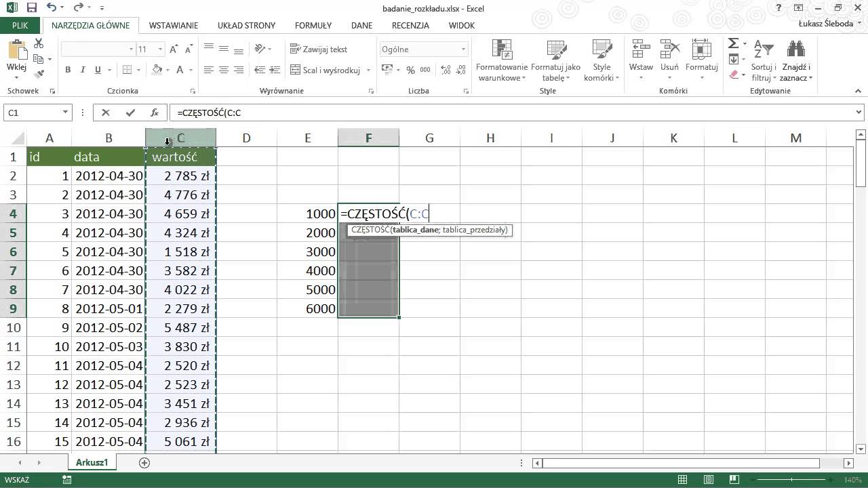Switch to UKŁAD STRONY tab
868x488 pixels.
coord(246,25)
